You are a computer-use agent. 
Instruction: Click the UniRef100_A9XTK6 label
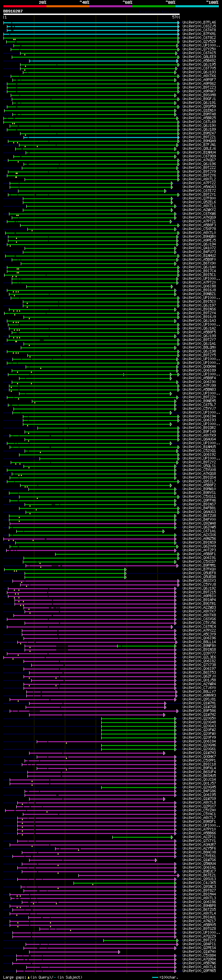(x=199, y=76)
